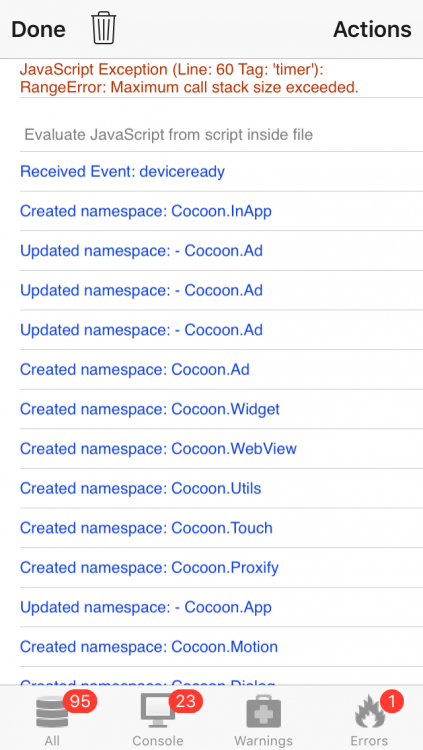Tap the red 23 badge on Console

point(185,702)
